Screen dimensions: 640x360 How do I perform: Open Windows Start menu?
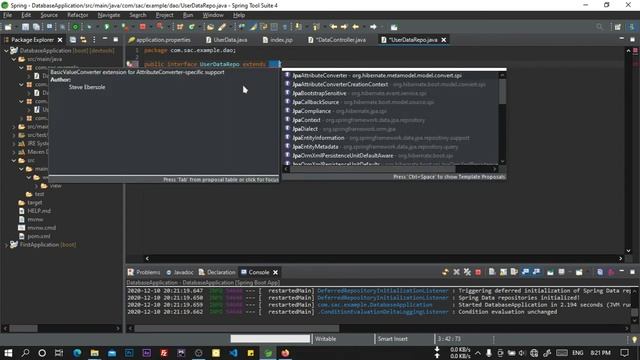point(8,353)
